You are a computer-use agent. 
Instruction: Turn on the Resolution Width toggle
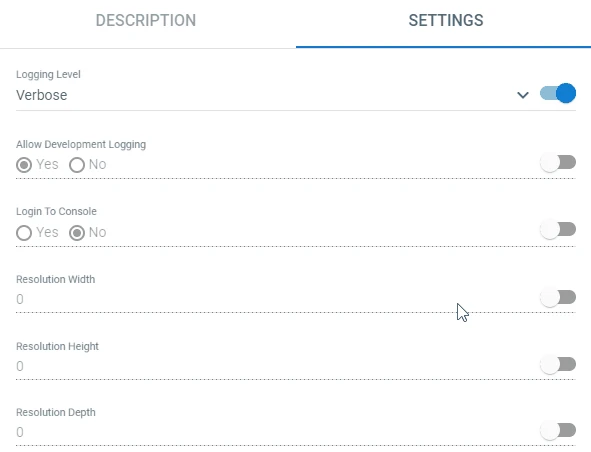click(558, 297)
